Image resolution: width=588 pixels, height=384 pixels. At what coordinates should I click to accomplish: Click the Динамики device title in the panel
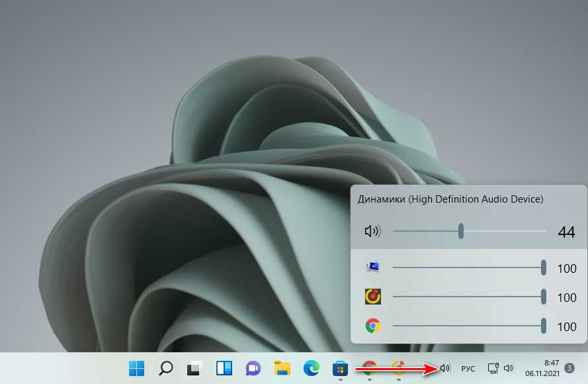(450, 199)
